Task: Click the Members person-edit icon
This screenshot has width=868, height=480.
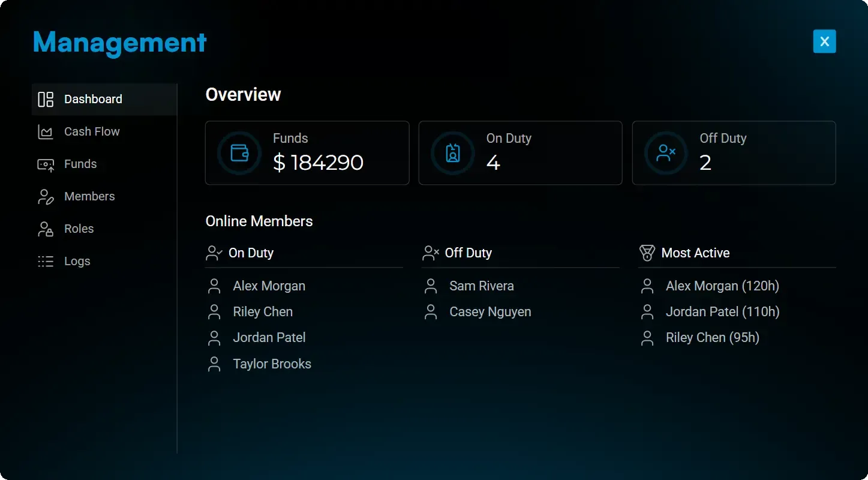Action: point(46,197)
